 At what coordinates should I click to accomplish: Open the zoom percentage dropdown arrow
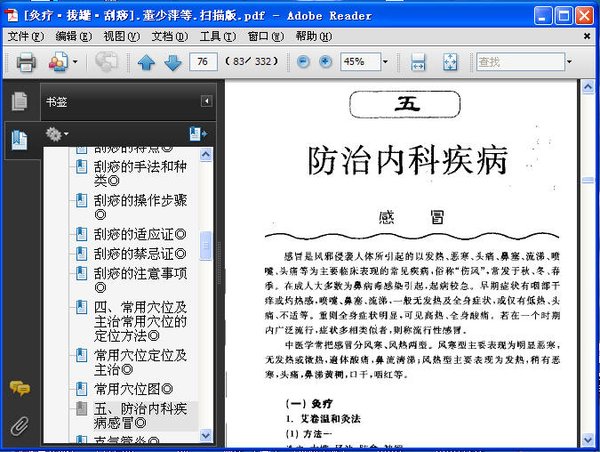click(385, 62)
